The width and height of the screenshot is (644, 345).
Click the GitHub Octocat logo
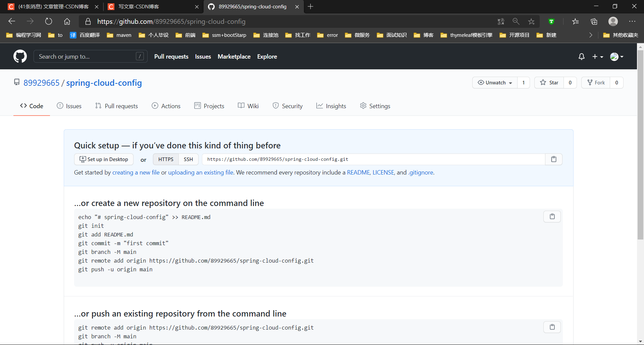pos(20,56)
